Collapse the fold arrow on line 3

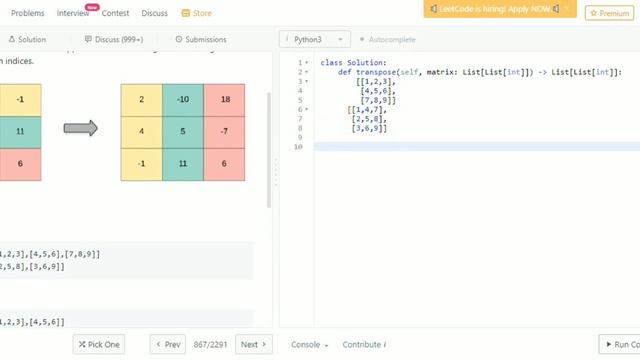click(x=307, y=81)
